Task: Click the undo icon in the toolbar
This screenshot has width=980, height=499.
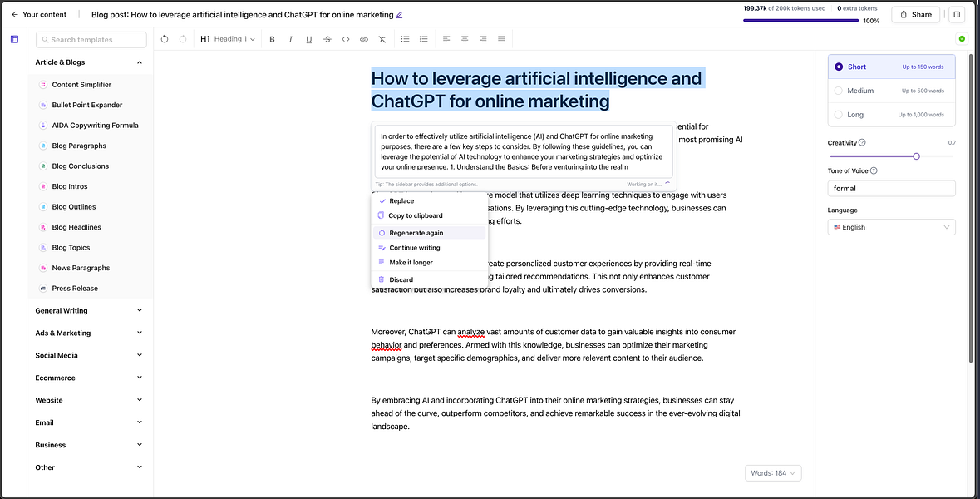Action: [165, 39]
